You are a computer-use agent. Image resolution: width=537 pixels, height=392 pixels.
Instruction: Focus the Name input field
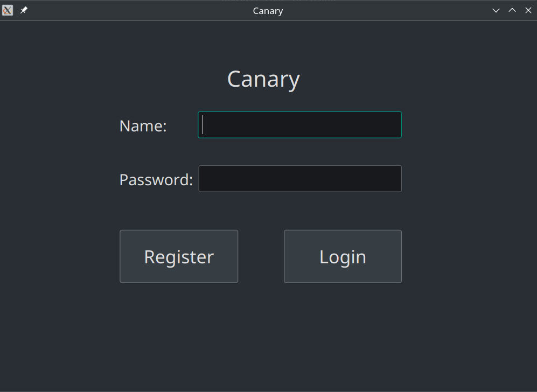[x=299, y=125]
